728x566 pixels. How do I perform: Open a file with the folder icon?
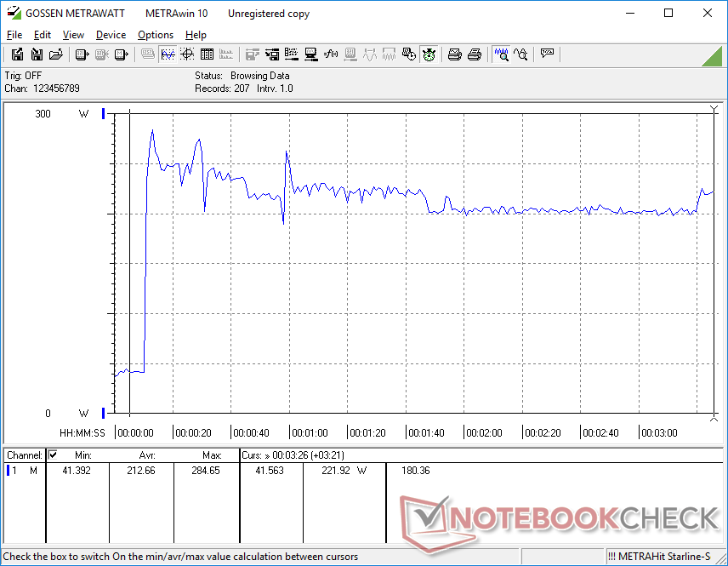click(56, 54)
